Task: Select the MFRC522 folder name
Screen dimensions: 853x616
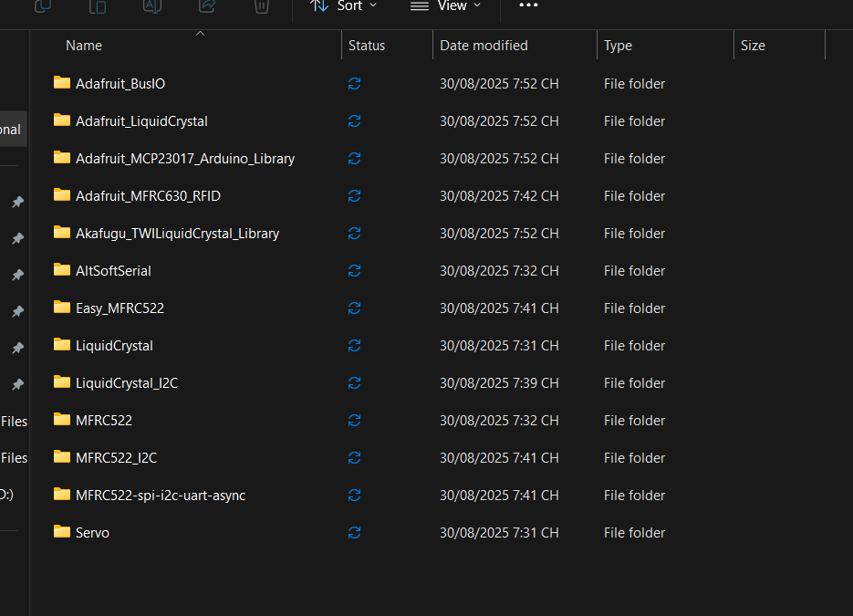Action: point(104,421)
